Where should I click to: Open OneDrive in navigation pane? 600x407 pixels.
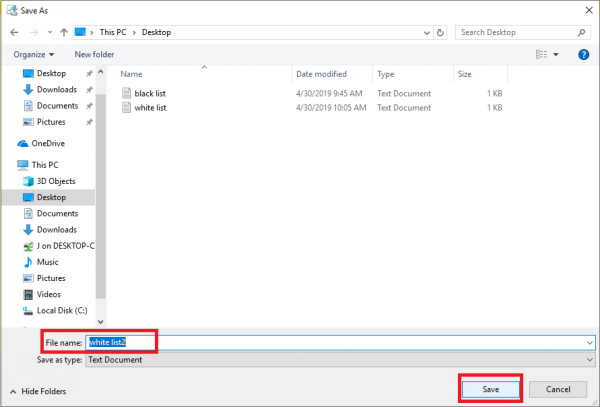coord(48,143)
